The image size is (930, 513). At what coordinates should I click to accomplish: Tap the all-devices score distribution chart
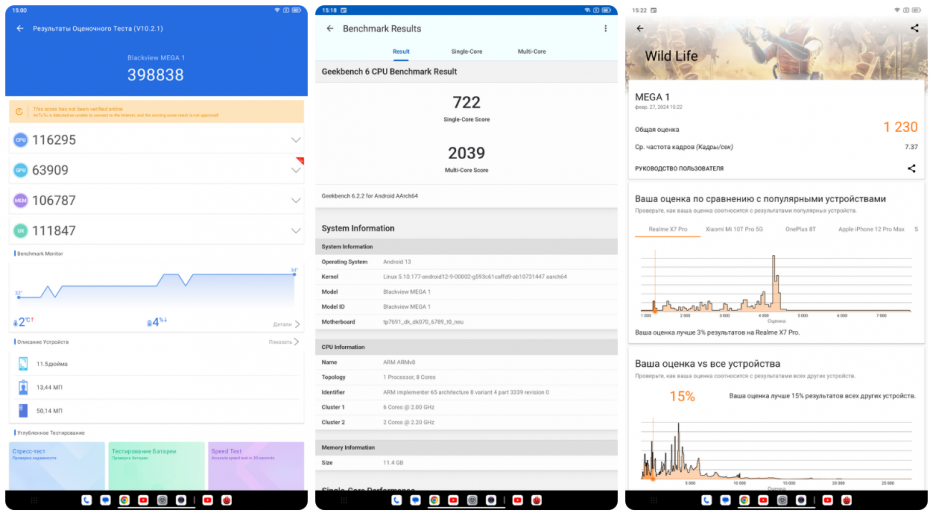point(776,450)
